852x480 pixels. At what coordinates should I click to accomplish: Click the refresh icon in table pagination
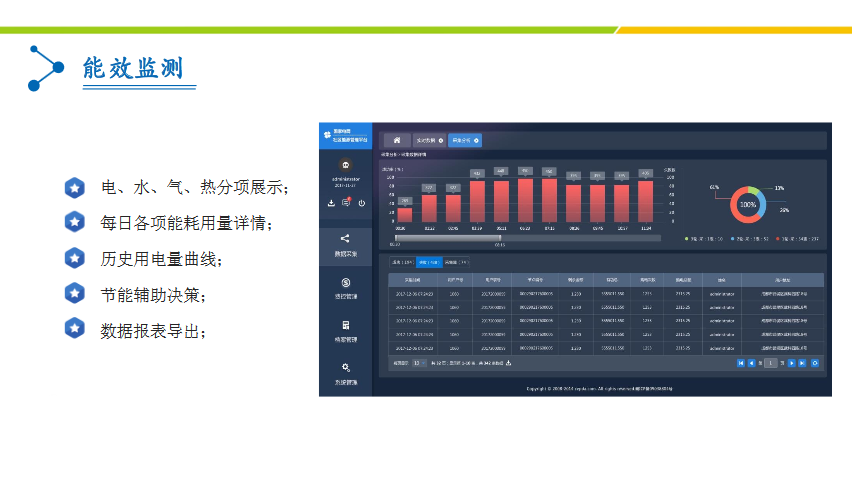[816, 363]
